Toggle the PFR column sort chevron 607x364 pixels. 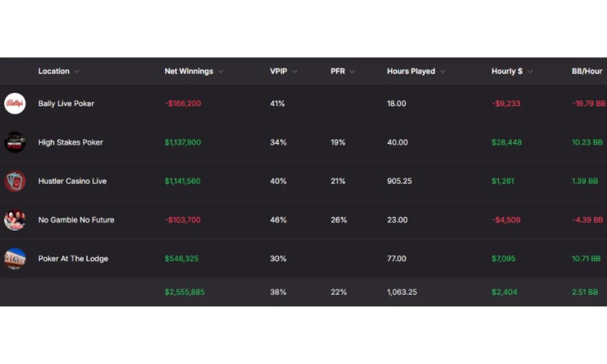[352, 72]
